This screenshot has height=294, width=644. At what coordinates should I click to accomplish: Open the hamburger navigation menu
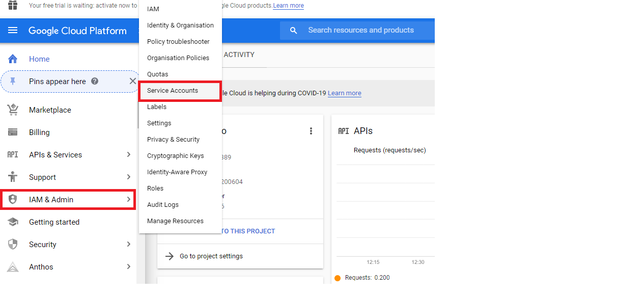(13, 31)
